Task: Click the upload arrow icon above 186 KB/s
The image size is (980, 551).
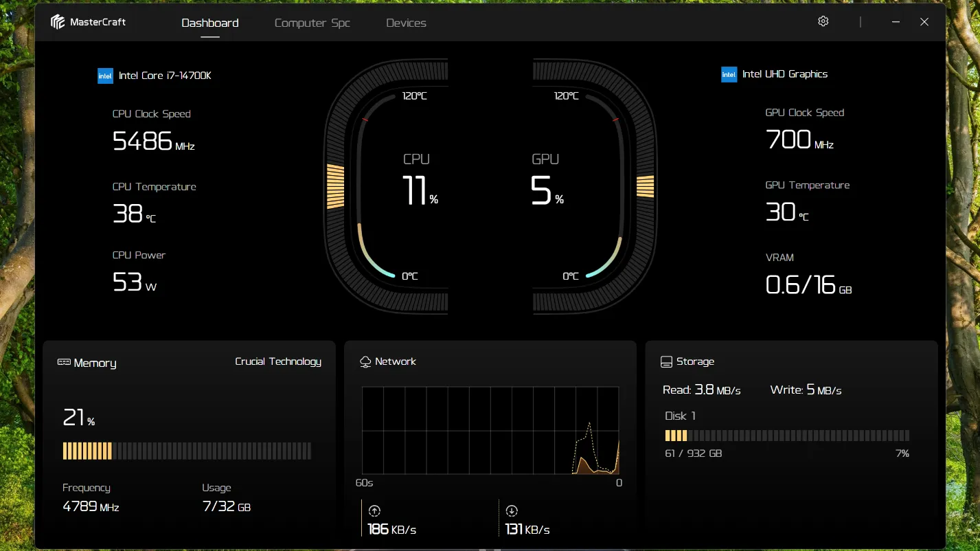Action: click(x=374, y=510)
